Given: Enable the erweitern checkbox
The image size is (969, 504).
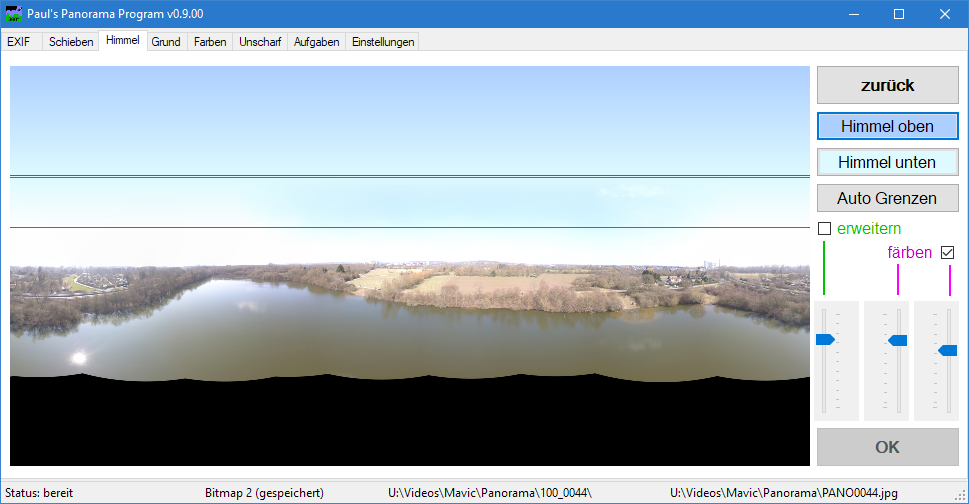Looking at the screenshot, I should tap(824, 229).
